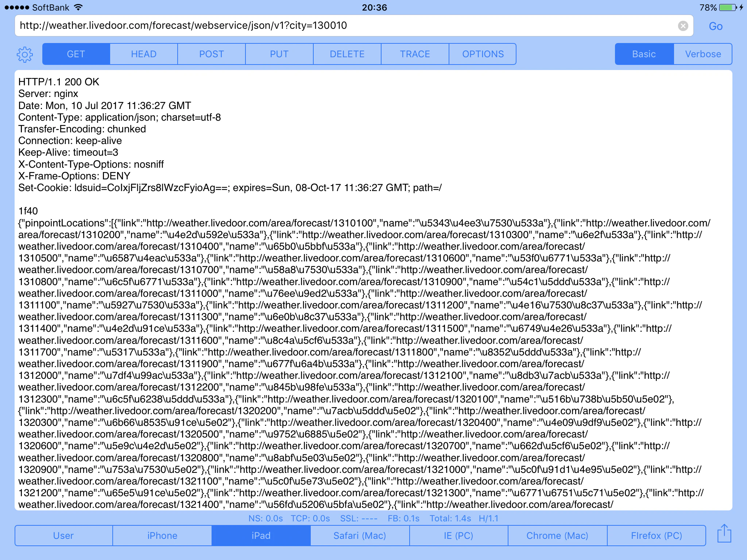This screenshot has height=560, width=747.
Task: Choose the Safari (Mac) user agent
Action: point(360,536)
